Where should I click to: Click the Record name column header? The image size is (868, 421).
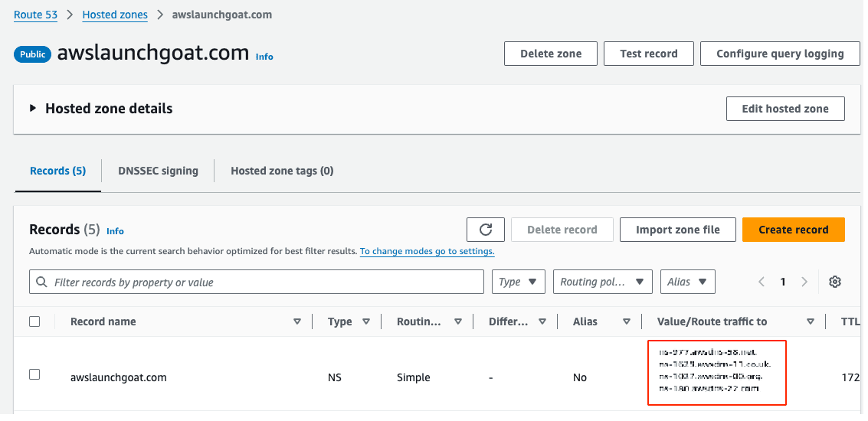[x=103, y=321]
